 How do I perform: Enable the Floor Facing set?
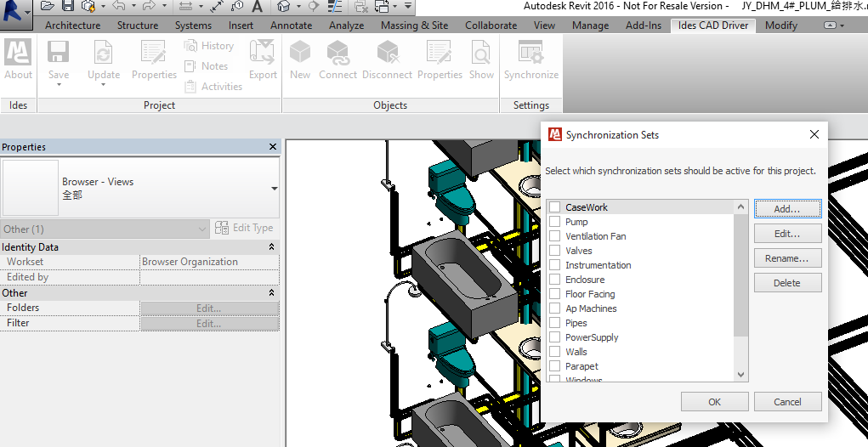[554, 294]
